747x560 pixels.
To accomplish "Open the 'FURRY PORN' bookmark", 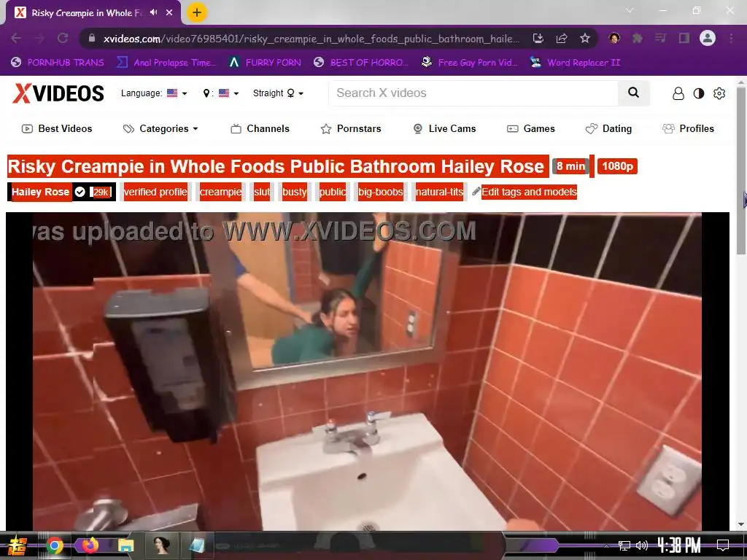I will (265, 63).
